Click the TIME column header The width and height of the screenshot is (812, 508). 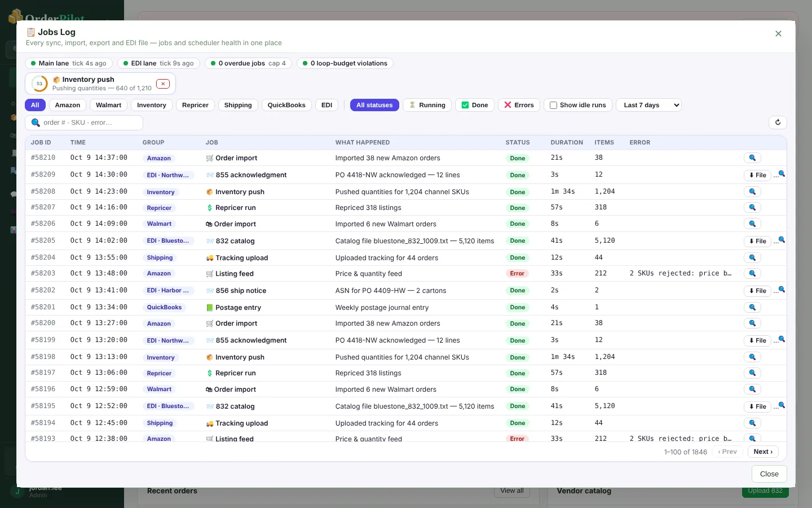click(x=78, y=143)
